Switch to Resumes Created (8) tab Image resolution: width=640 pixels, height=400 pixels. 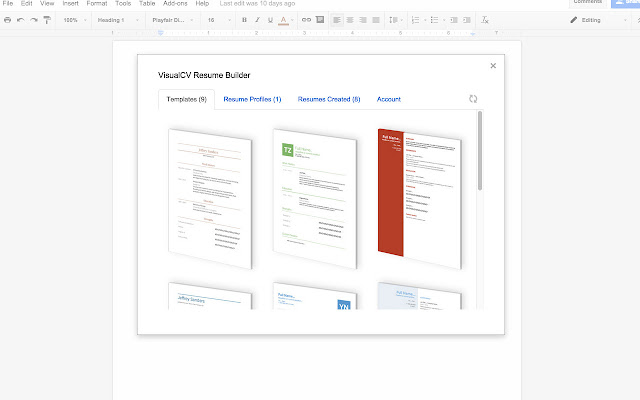coord(329,99)
